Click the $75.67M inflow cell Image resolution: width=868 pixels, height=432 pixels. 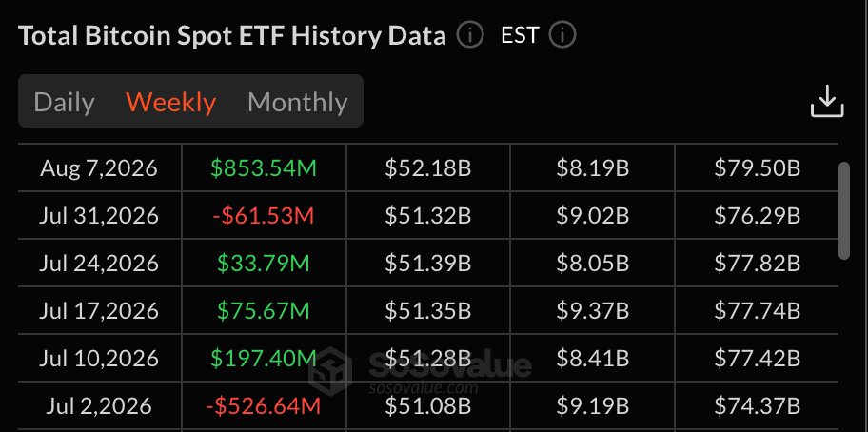pos(264,311)
